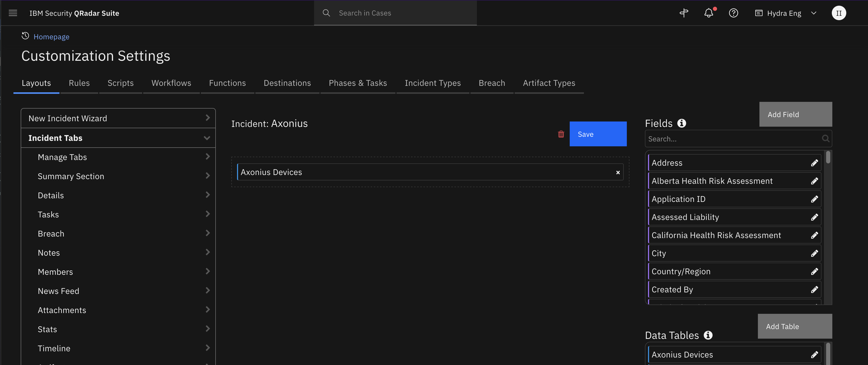Click the history icon beside Homepage
The width and height of the screenshot is (868, 365).
25,36
